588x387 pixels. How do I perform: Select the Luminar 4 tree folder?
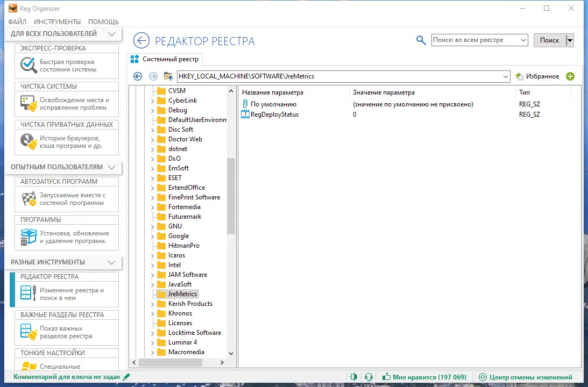click(x=182, y=342)
